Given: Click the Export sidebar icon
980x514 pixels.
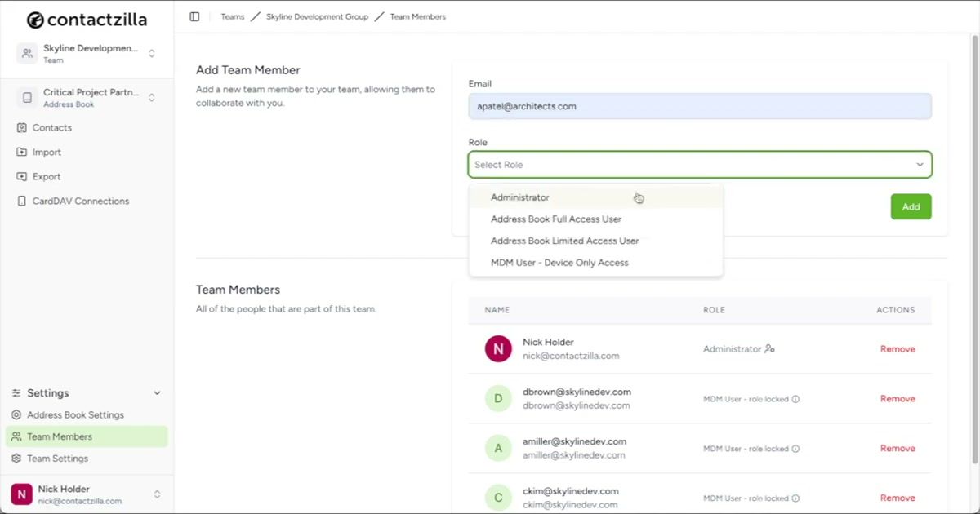Looking at the screenshot, I should (21, 177).
